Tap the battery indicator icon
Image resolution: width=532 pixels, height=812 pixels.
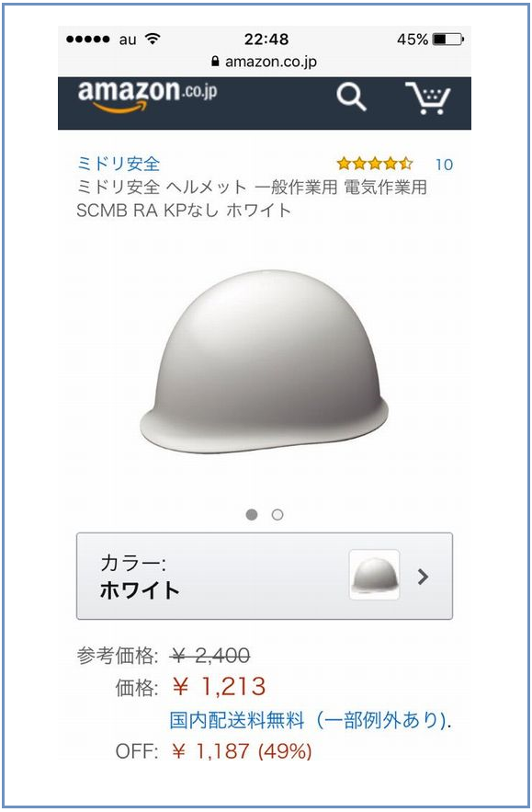[x=447, y=39]
